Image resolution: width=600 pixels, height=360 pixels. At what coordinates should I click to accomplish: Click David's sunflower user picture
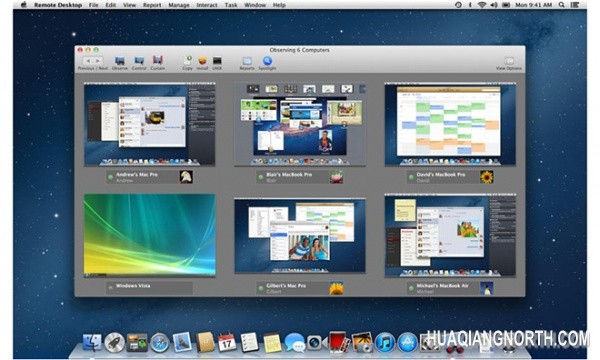point(487,177)
